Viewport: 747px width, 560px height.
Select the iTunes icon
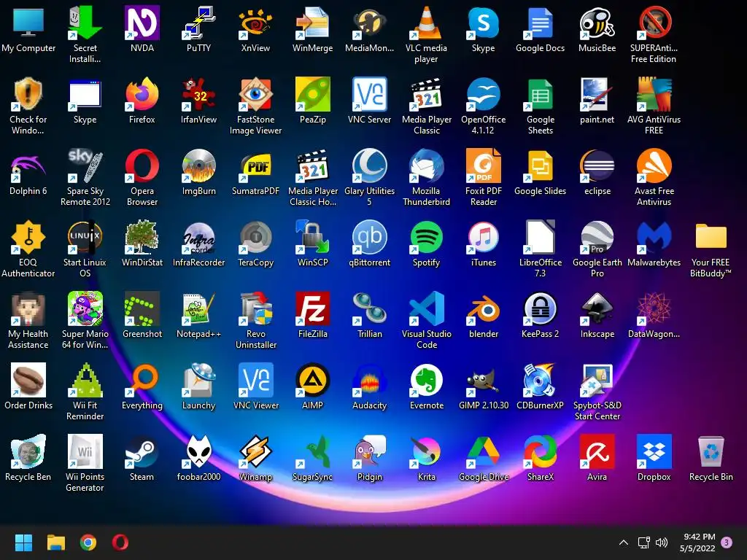[x=483, y=237]
